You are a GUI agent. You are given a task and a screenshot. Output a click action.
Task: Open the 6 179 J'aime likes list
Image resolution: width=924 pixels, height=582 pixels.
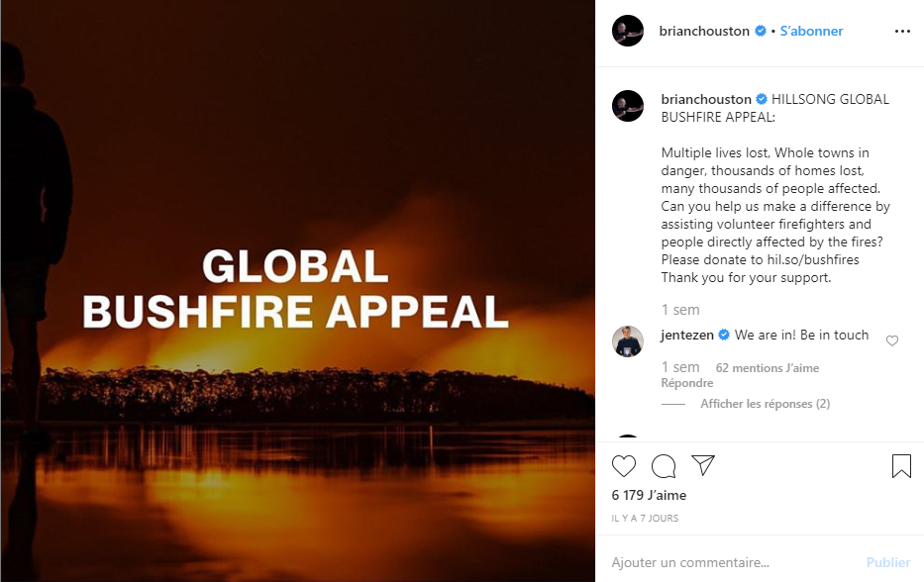coord(649,495)
